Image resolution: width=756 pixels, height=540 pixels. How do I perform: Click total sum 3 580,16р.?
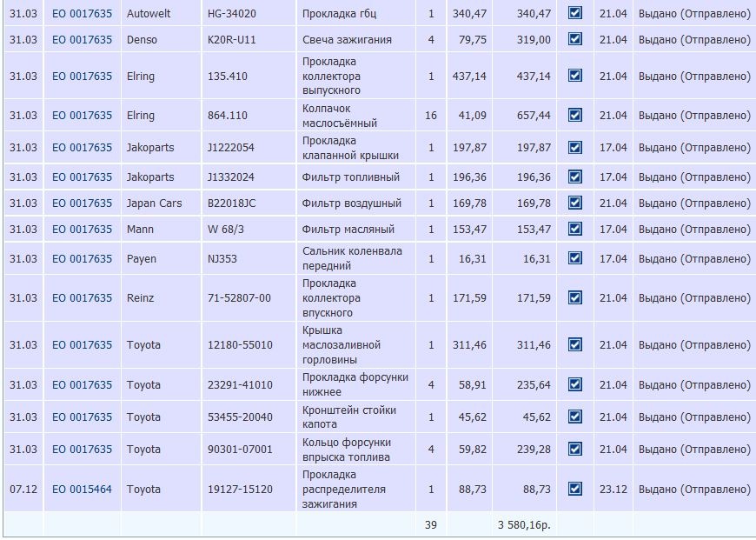tap(524, 524)
